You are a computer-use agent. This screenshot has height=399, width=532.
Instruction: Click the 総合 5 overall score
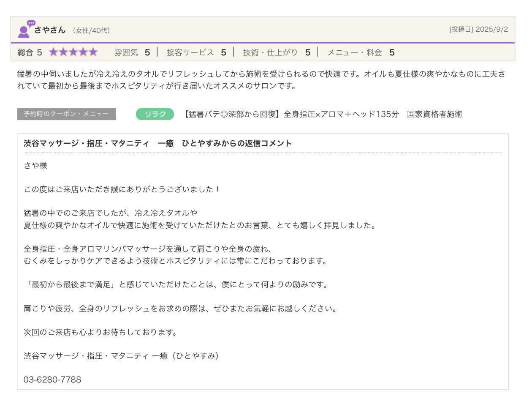[30, 52]
